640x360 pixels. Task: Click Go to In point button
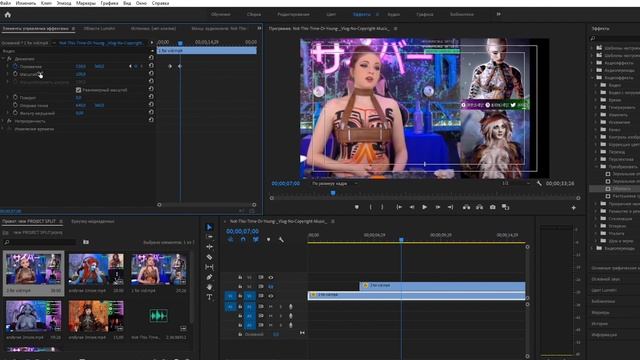(x=399, y=207)
